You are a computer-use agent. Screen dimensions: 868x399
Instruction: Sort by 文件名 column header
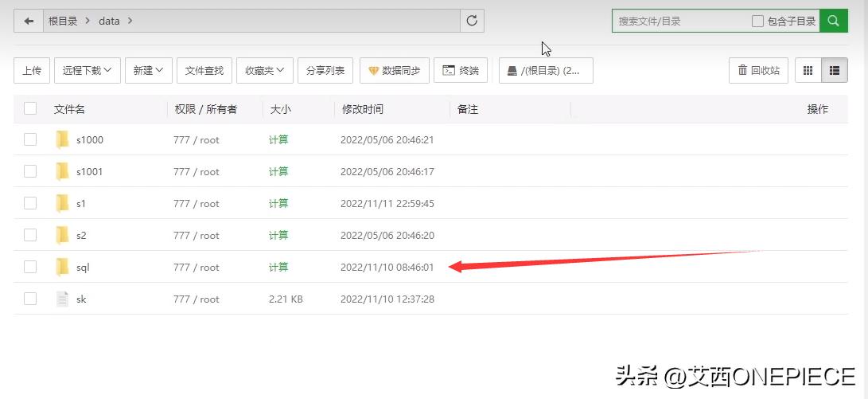(x=69, y=109)
